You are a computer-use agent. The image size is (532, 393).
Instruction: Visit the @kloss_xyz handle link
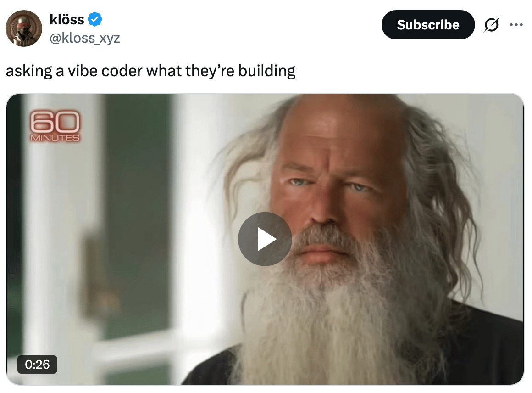pyautogui.click(x=85, y=38)
